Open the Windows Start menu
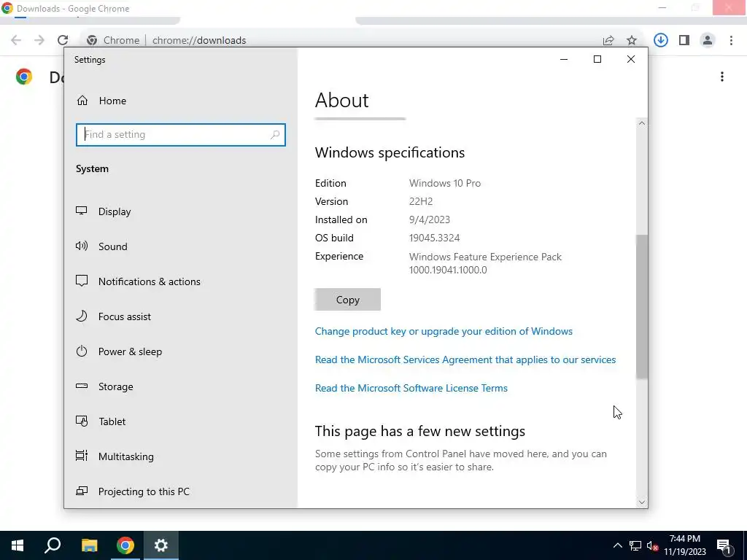This screenshot has height=560, width=747. [18, 545]
